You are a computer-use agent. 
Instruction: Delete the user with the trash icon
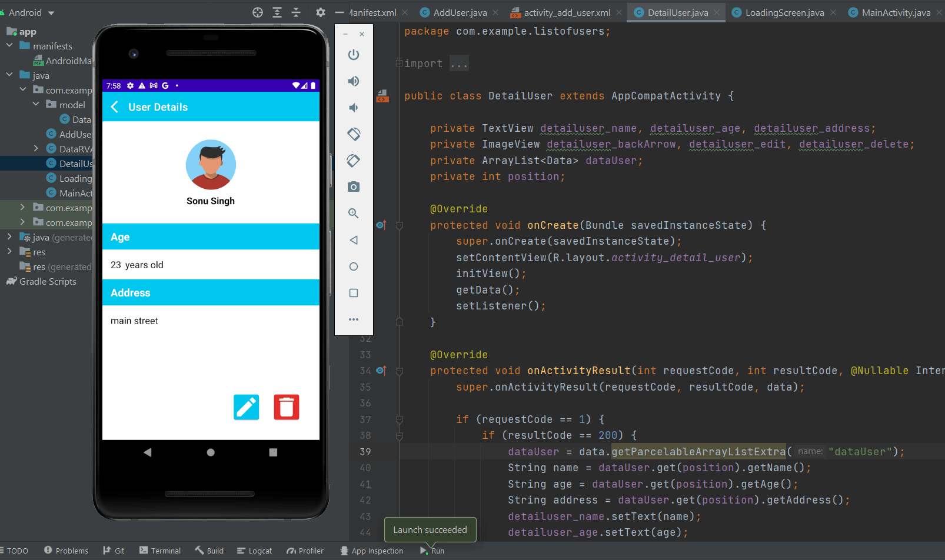click(x=287, y=407)
